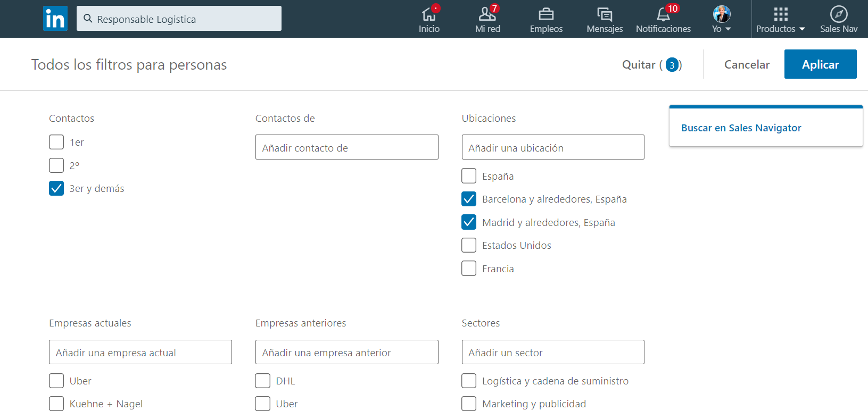Open Empleos briefcase icon

546,14
